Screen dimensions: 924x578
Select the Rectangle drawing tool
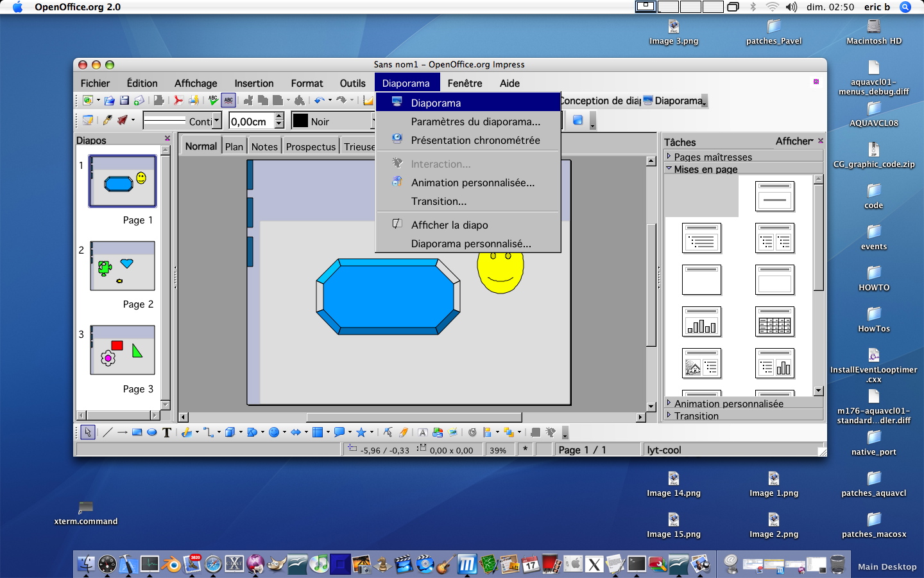click(x=137, y=432)
